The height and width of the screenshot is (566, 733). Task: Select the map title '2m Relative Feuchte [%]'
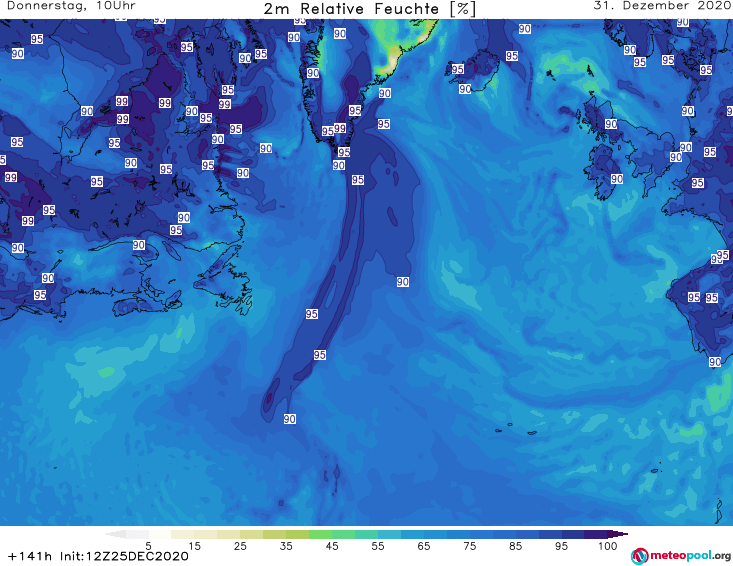point(369,9)
